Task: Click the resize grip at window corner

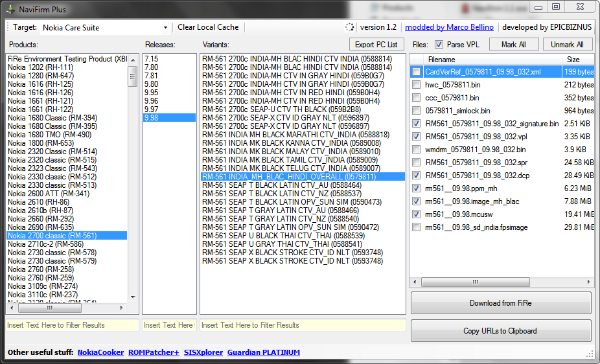Action: click(589, 353)
